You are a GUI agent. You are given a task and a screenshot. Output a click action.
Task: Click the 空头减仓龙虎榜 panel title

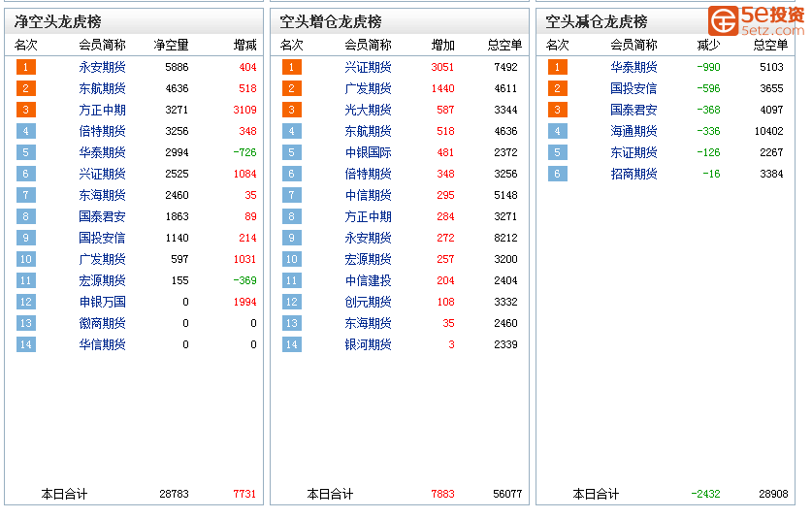click(597, 21)
